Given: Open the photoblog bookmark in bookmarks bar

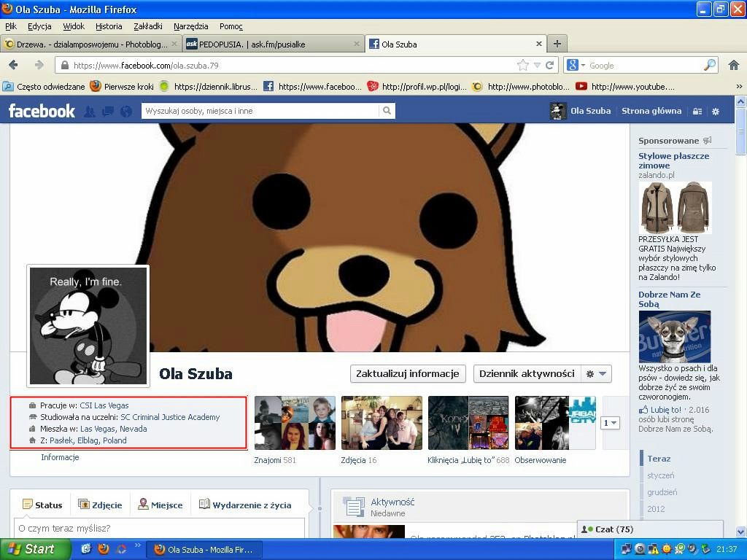Looking at the screenshot, I should (521, 87).
